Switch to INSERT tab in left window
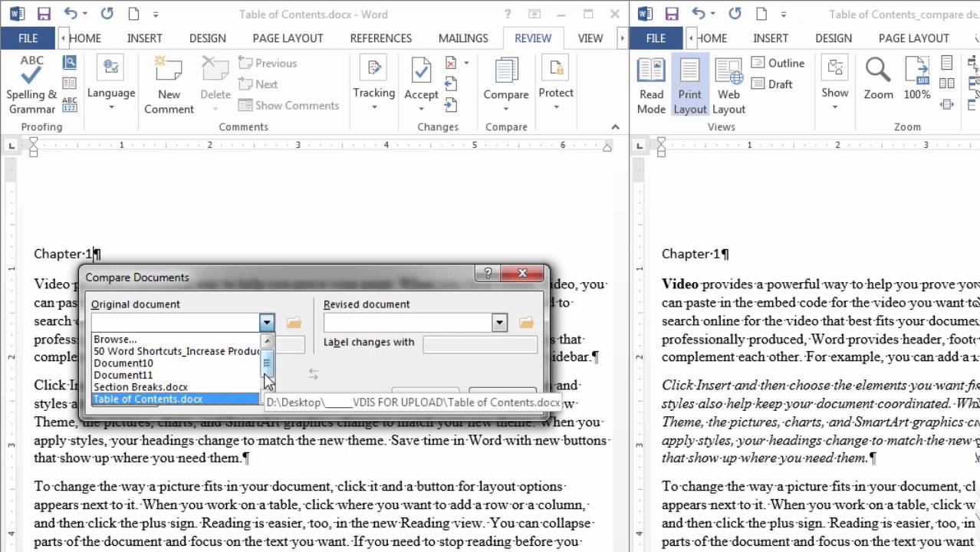This screenshot has height=552, width=980. point(145,38)
